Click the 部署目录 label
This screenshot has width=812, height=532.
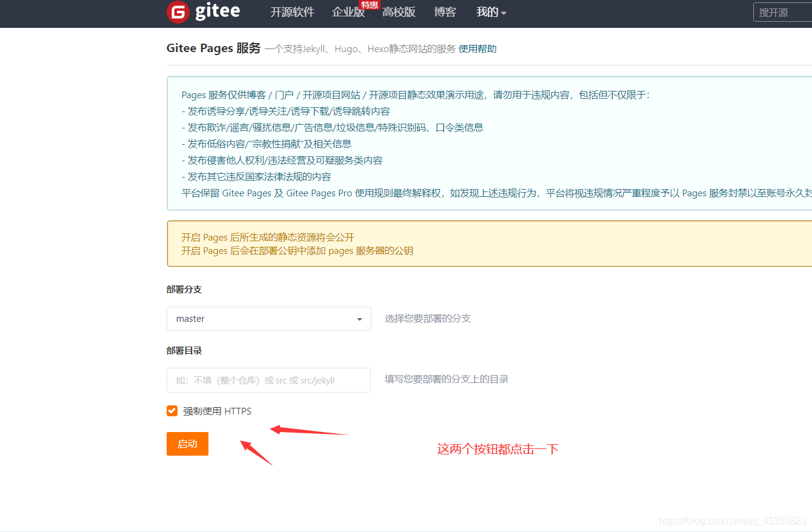(x=184, y=351)
